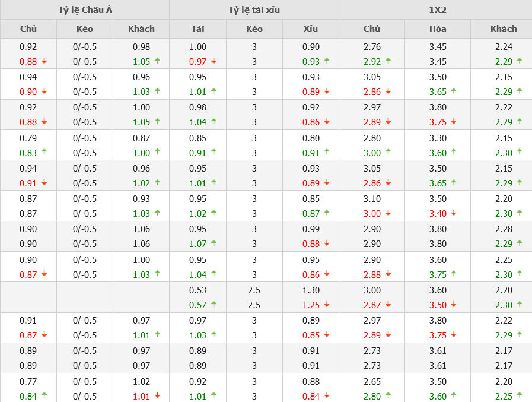Select the Tỷ lệ tài xỉu header
The height and width of the screenshot is (402, 532).
click(254, 10)
